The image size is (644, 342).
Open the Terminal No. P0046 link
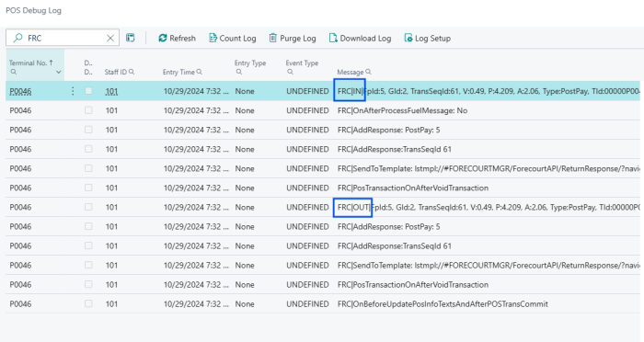click(20, 91)
